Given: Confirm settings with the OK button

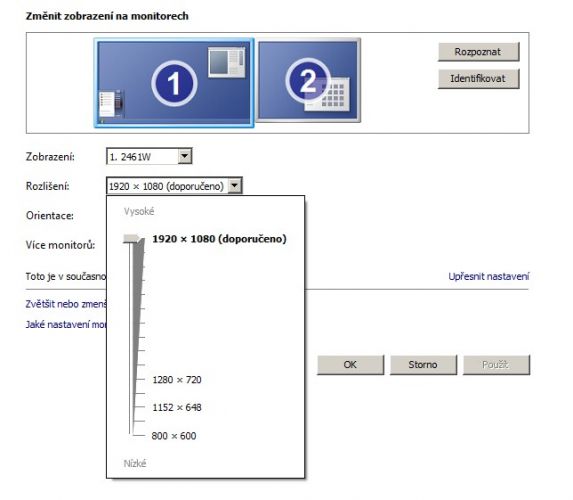Looking at the screenshot, I should tap(350, 365).
